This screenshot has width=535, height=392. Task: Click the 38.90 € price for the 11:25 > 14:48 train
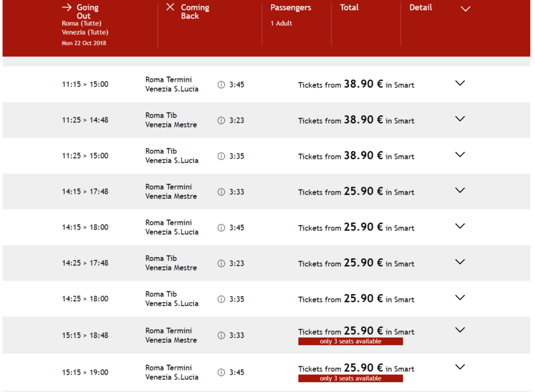tap(363, 120)
